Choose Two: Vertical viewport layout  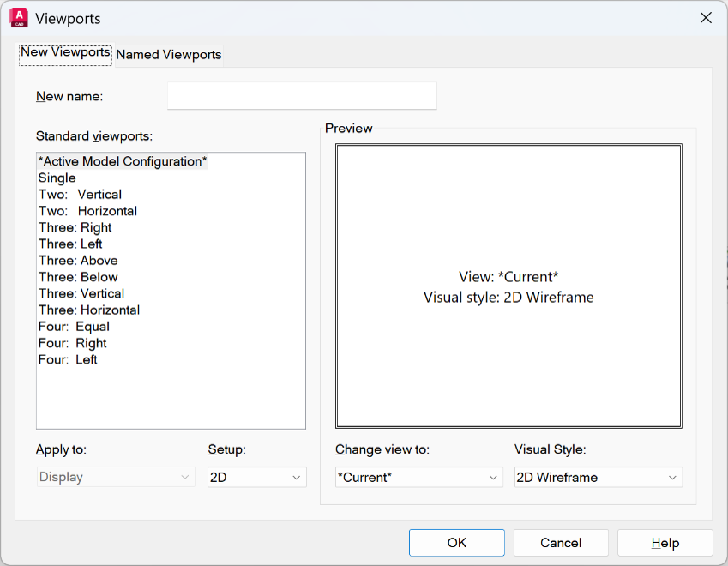tap(80, 194)
